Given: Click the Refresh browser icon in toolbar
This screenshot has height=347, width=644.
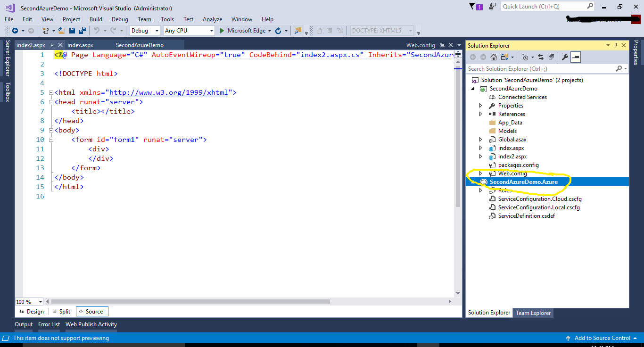Looking at the screenshot, I should coord(278,31).
